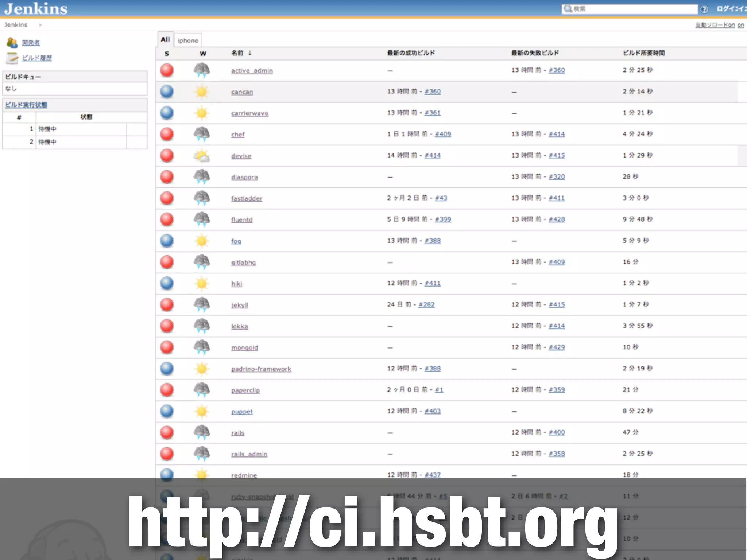
Task: Open failed build #400 of rails
Action: pyautogui.click(x=557, y=432)
